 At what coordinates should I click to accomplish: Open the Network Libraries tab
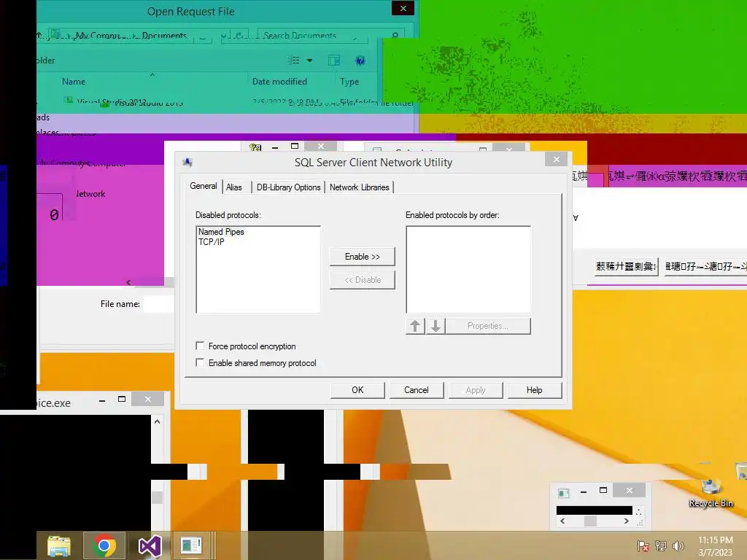tap(359, 187)
